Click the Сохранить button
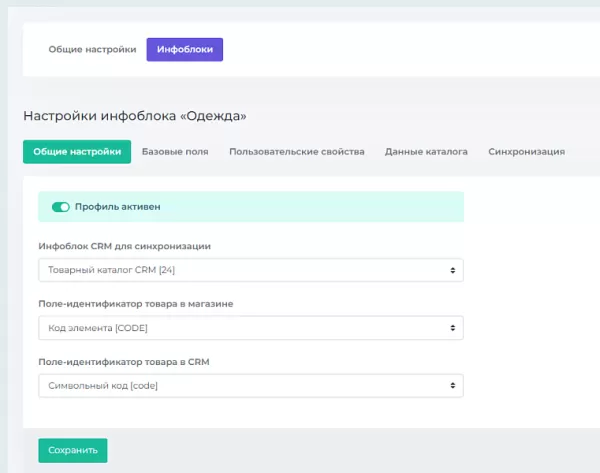This screenshot has height=473, width=600. (73, 450)
